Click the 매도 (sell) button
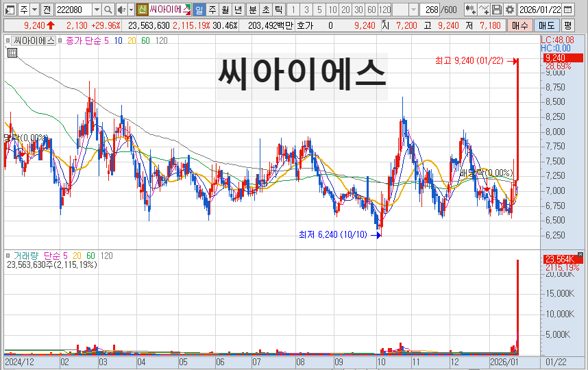 pos(546,25)
